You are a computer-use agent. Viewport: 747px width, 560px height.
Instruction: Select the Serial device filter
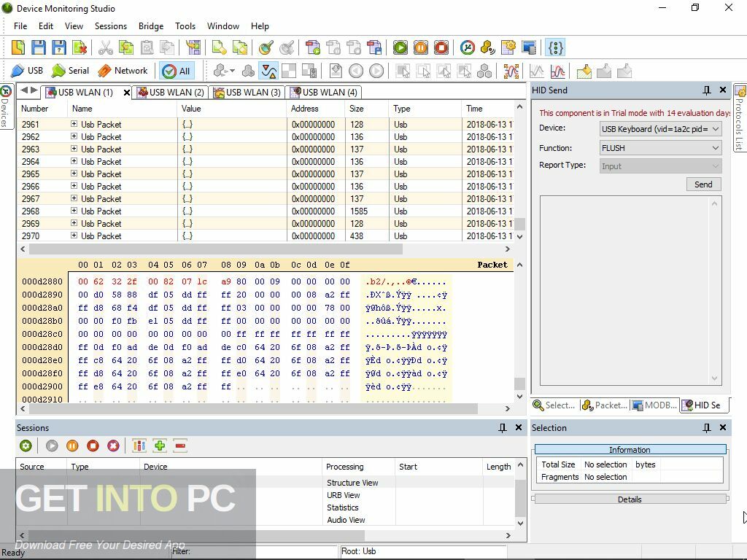[x=71, y=71]
